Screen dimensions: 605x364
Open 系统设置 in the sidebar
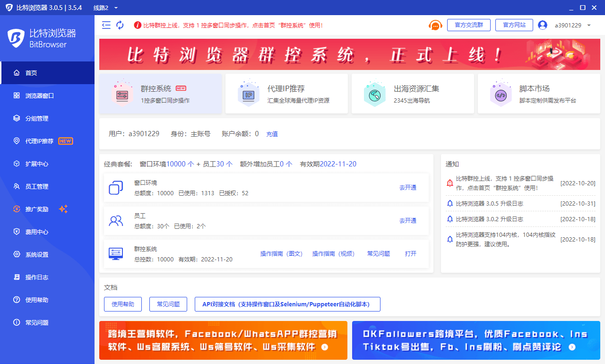pos(37,254)
